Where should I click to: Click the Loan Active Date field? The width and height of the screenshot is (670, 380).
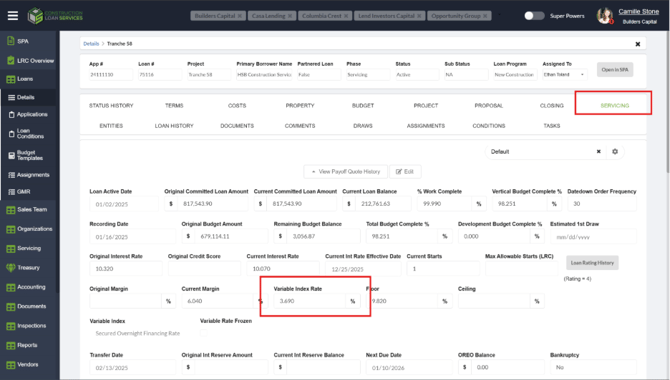(124, 204)
